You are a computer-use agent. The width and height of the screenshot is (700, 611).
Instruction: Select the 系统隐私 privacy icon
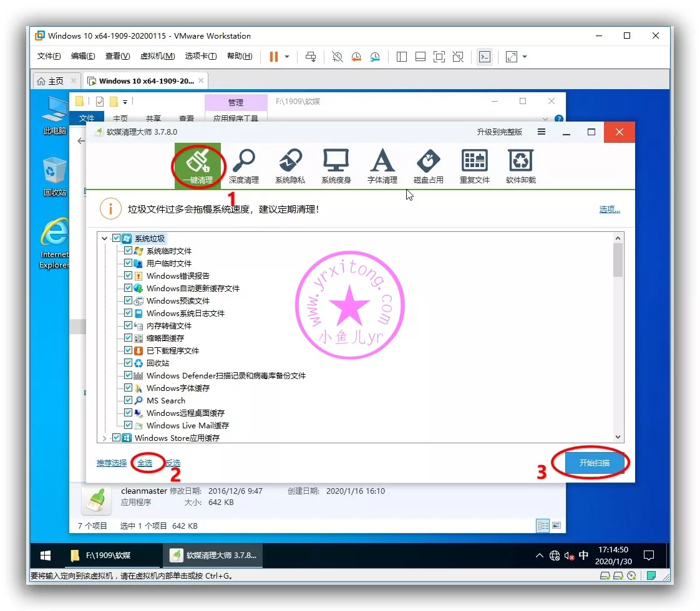click(290, 165)
